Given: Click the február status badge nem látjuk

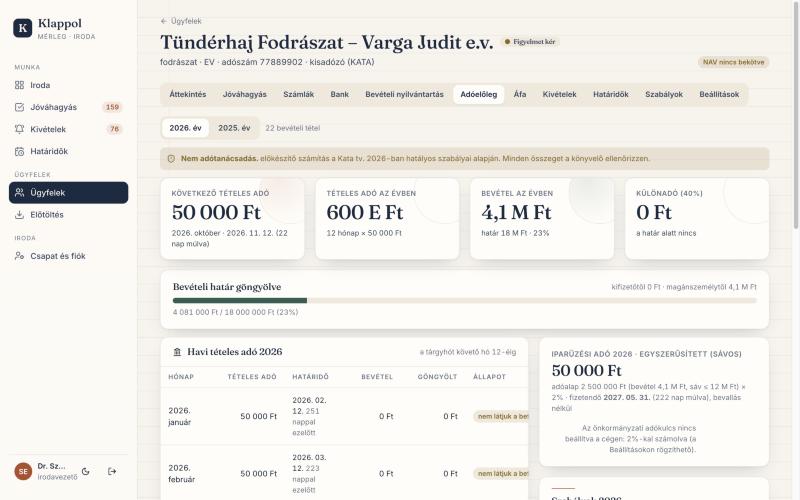Looking at the screenshot, I should click(x=501, y=473).
